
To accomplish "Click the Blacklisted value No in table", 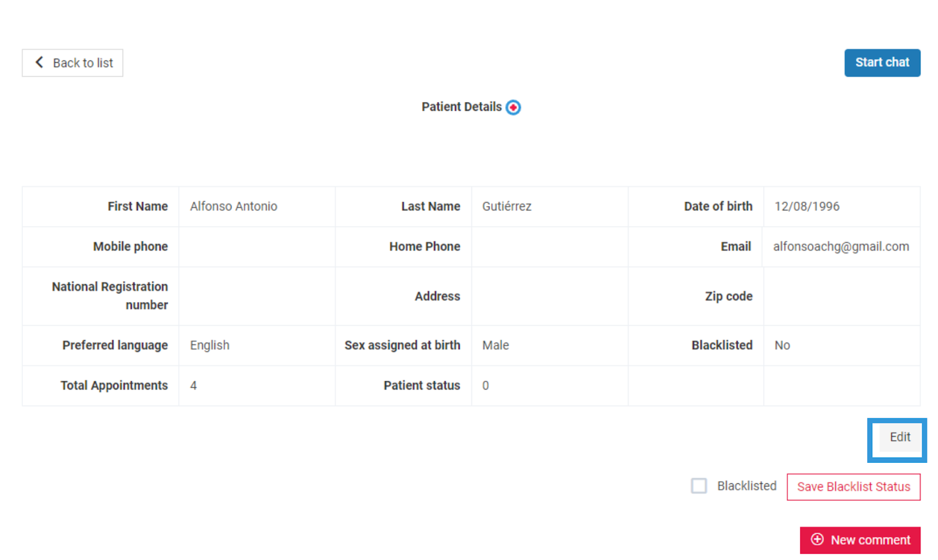I will pyautogui.click(x=782, y=345).
